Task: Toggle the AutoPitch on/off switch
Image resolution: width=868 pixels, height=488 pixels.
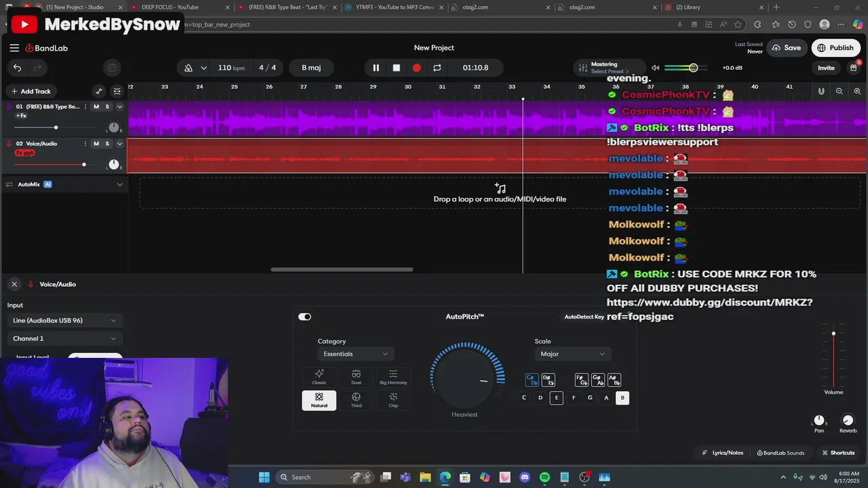Action: [304, 317]
